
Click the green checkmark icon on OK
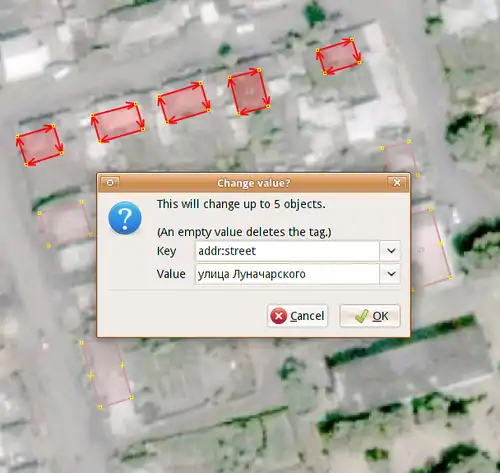(361, 316)
